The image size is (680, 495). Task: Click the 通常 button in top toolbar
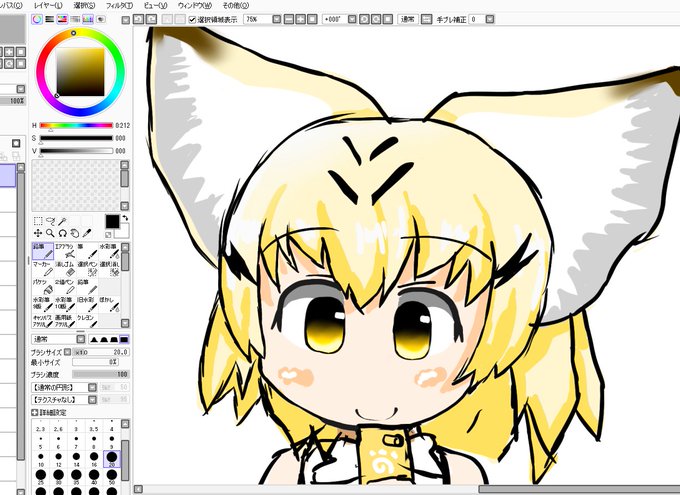408,20
